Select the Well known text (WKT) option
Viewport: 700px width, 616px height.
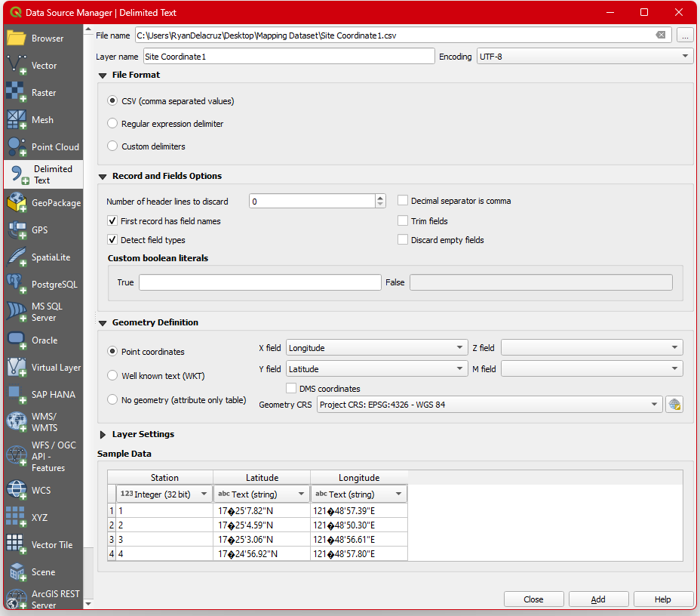pos(113,376)
